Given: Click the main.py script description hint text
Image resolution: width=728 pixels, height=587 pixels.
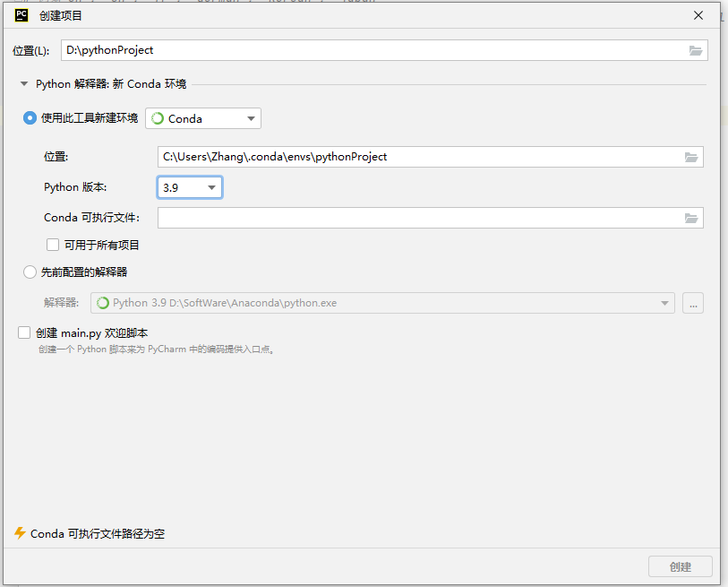Looking at the screenshot, I should pyautogui.click(x=157, y=350).
